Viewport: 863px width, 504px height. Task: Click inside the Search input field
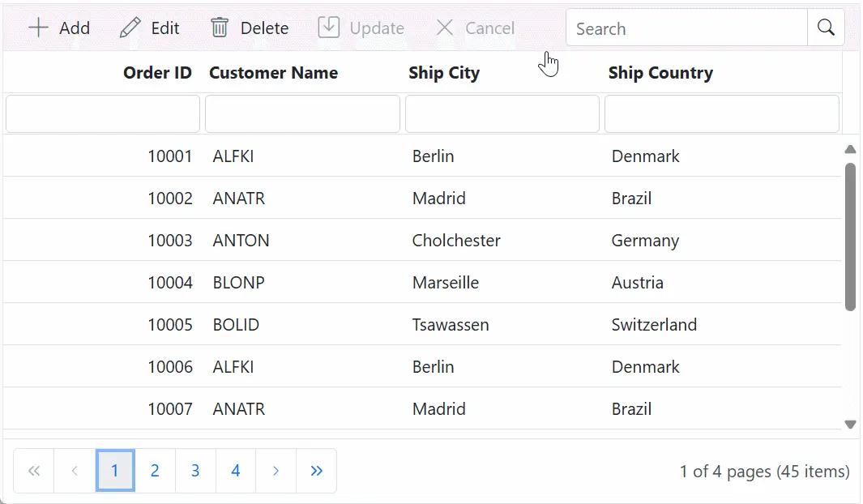tap(685, 28)
